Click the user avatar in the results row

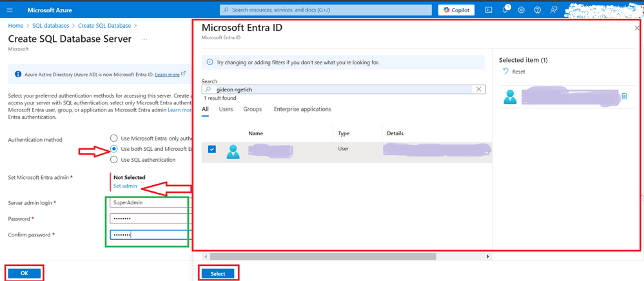point(233,152)
